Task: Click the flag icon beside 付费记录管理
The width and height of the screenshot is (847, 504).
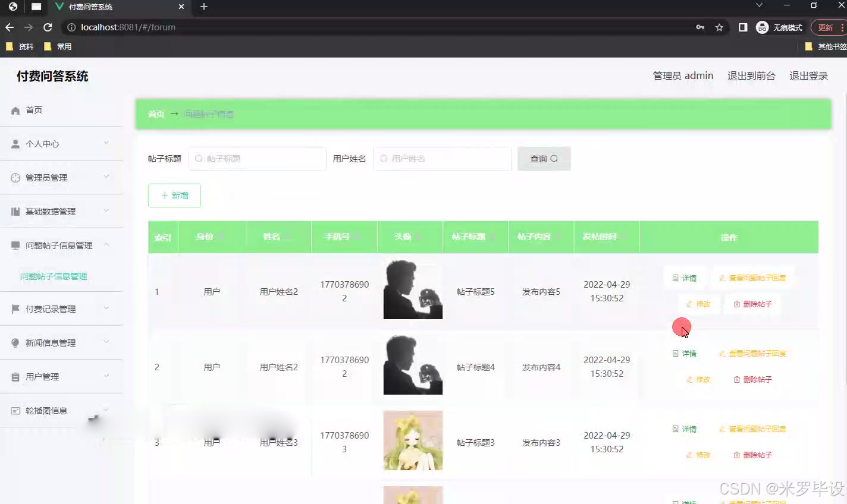Action: pos(15,308)
